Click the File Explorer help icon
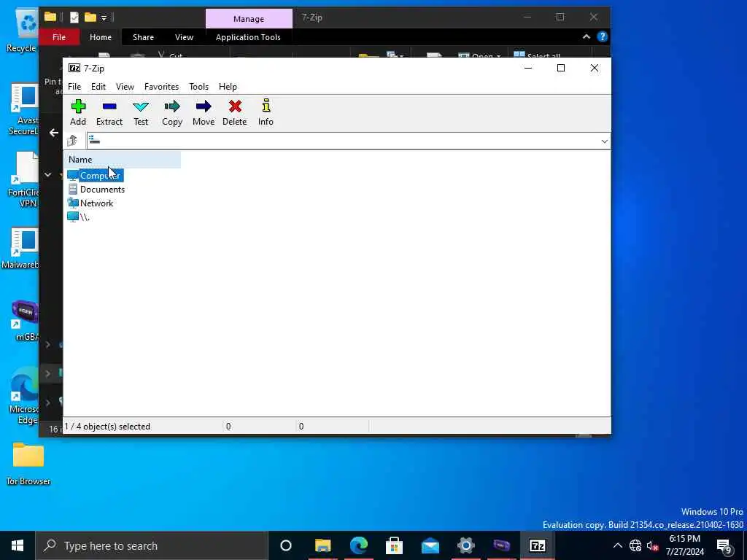This screenshot has width=747, height=560. 602,36
